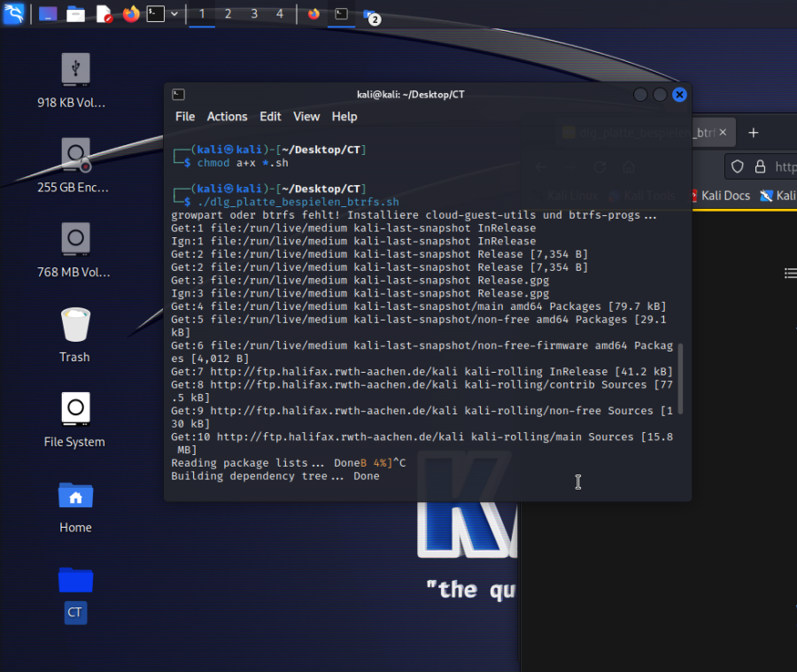Screen dimensions: 797x672
Task: Open the terminal File menu
Action: 185,117
